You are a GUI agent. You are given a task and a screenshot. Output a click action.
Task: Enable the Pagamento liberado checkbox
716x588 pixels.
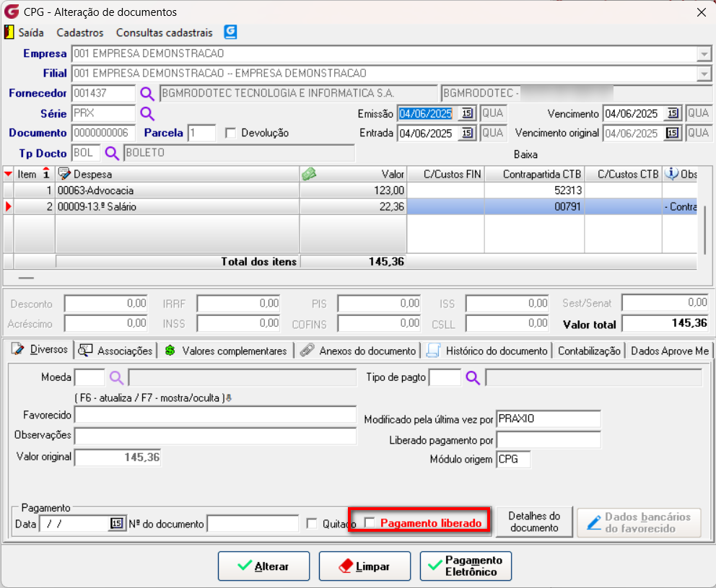[x=370, y=522]
